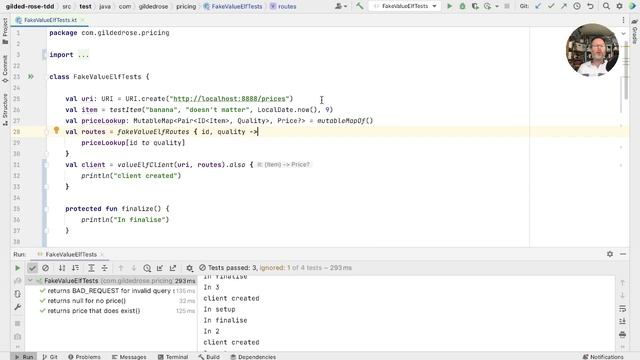
Task: Select 'returns null for no price()' test
Action: pos(87,301)
